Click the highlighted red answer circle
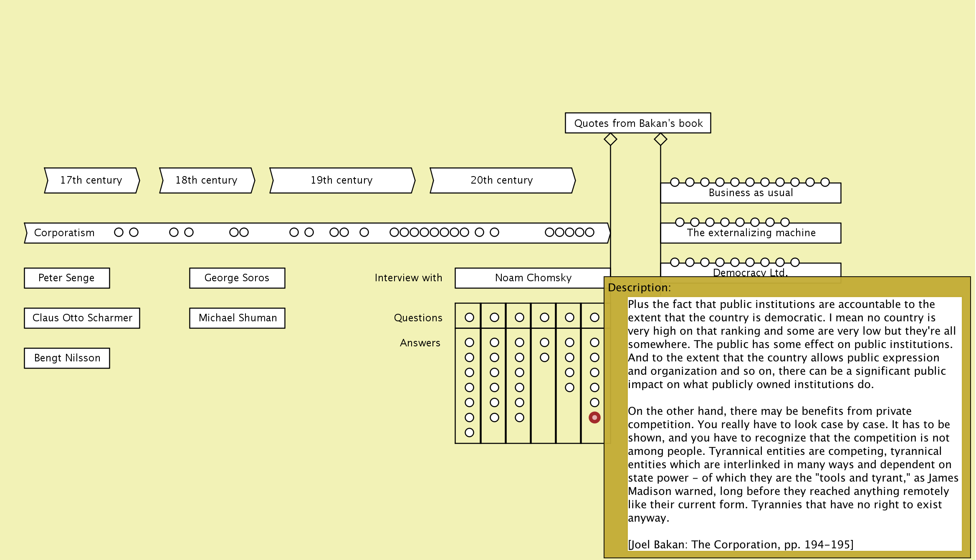 (x=594, y=417)
